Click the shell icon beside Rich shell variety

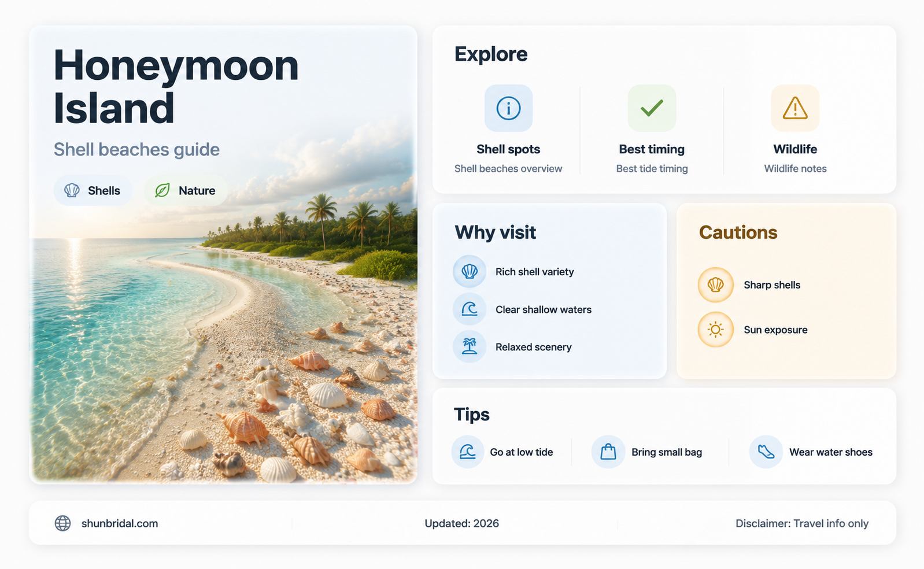[x=470, y=271]
